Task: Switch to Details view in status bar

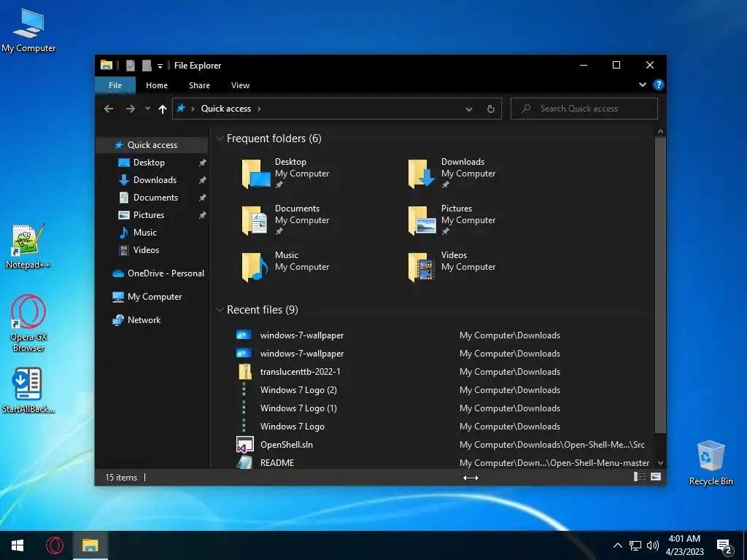Action: pyautogui.click(x=639, y=477)
